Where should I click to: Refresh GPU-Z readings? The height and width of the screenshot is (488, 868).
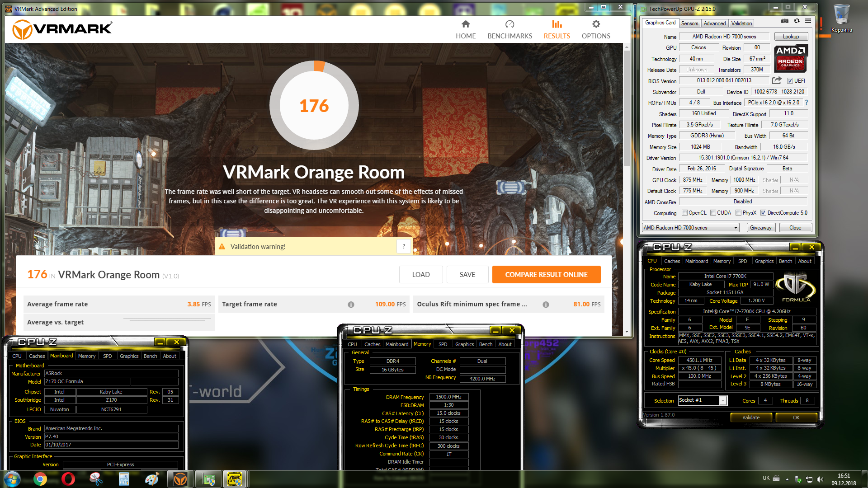tap(797, 21)
